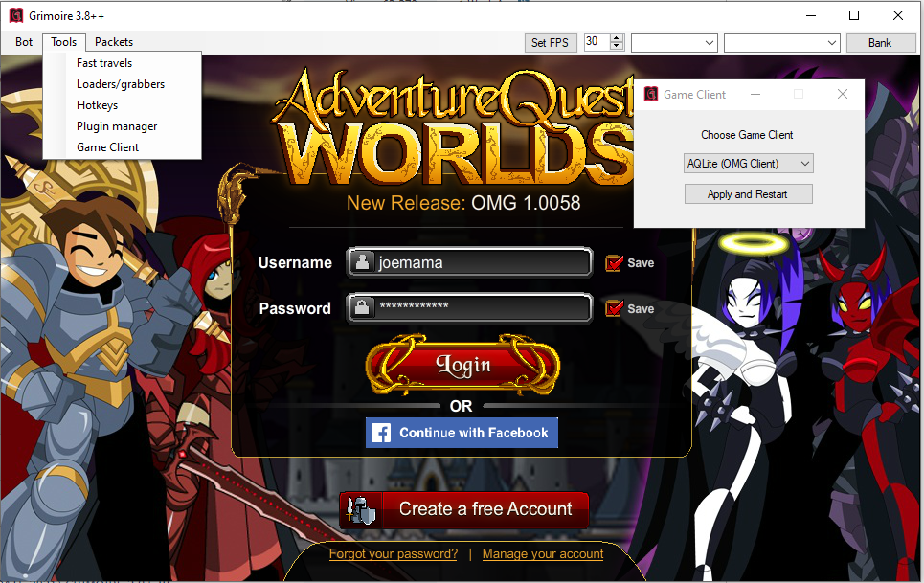Click the Facebook logo icon

pos(381,433)
